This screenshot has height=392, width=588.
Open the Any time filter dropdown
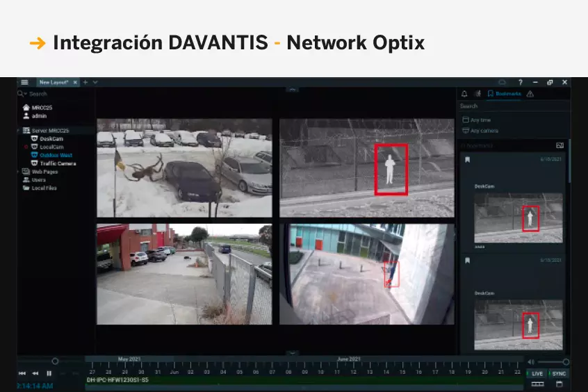[480, 120]
